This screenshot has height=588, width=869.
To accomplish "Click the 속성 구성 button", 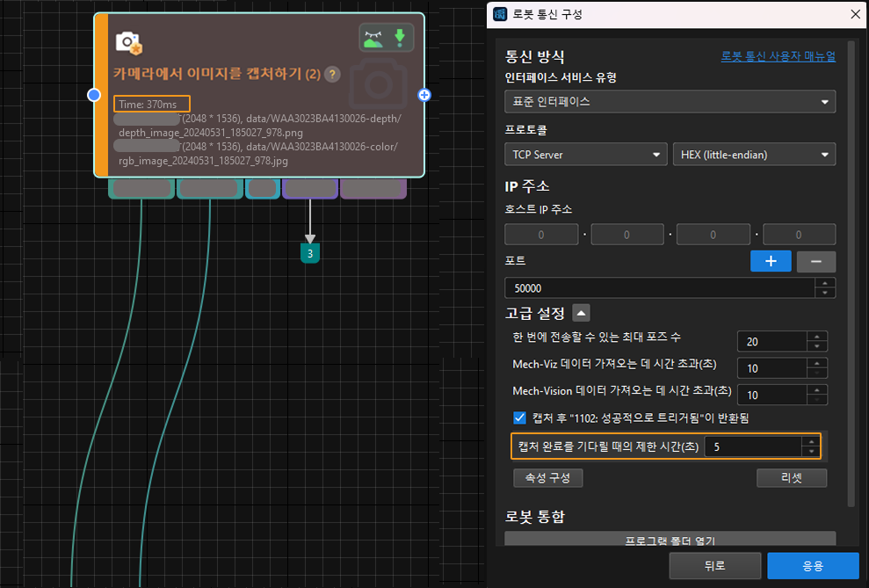I will click(548, 477).
